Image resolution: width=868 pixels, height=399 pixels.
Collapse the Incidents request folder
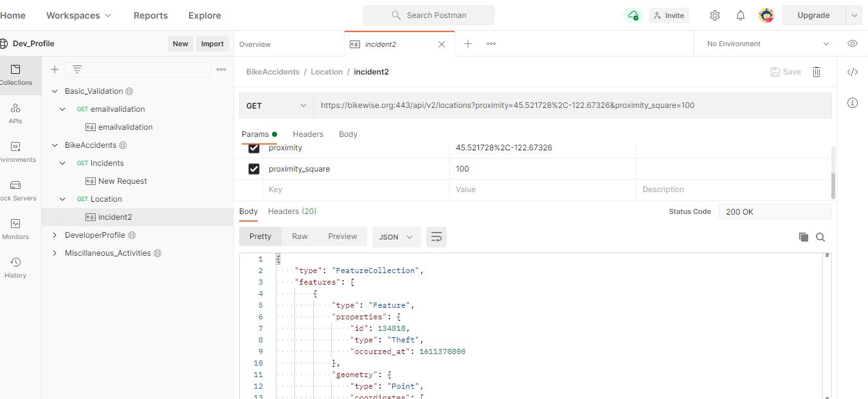click(x=62, y=163)
